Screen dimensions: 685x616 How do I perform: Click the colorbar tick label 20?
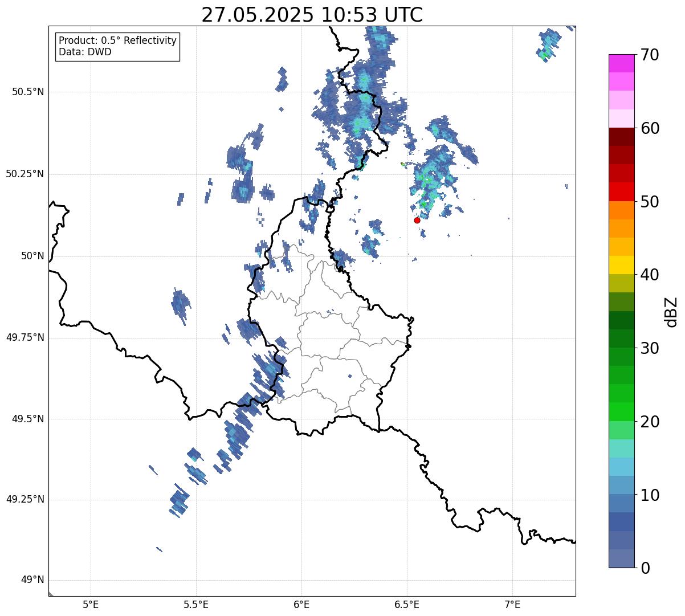click(649, 422)
